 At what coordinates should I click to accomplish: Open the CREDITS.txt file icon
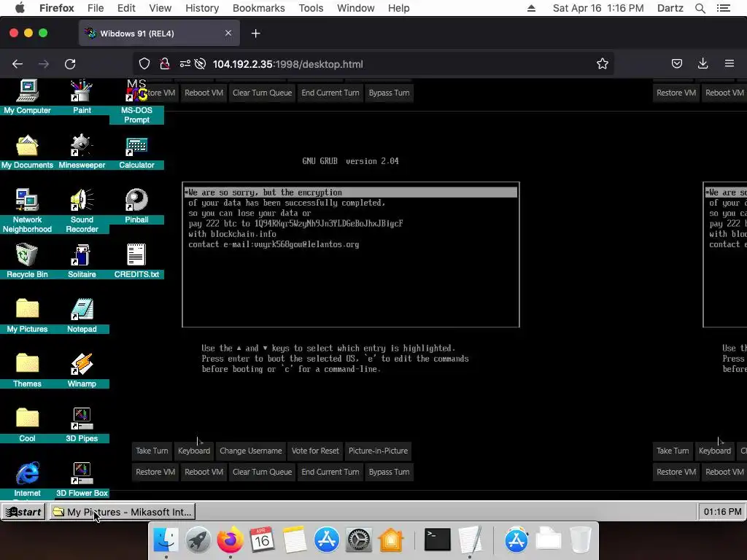pos(136,261)
